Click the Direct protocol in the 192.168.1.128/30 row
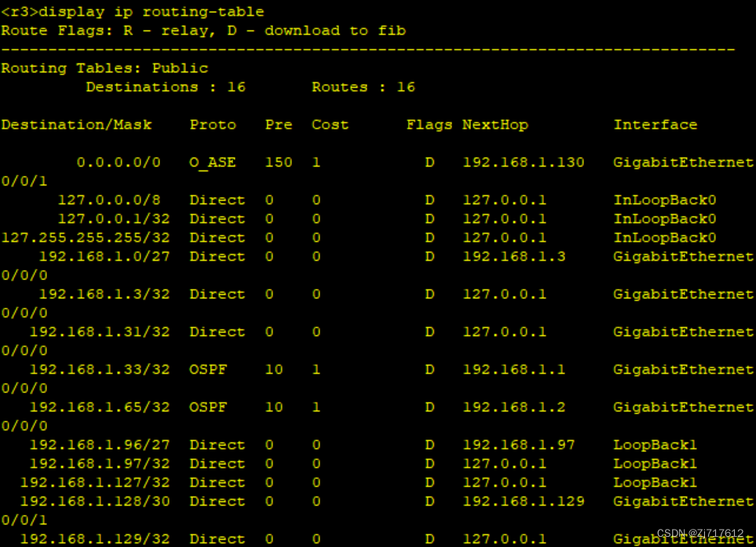Image resolution: width=756 pixels, height=547 pixels. coord(217,501)
